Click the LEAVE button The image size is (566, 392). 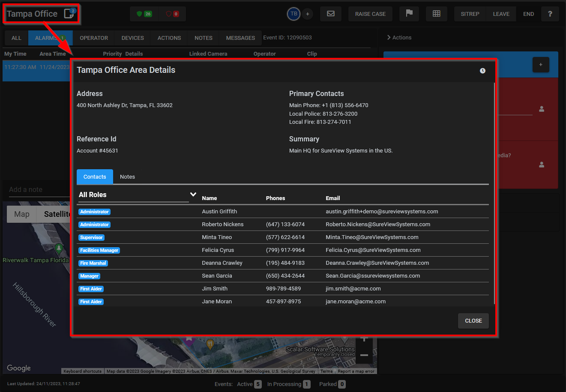point(501,14)
